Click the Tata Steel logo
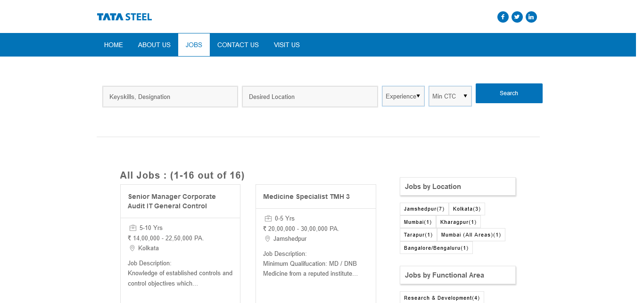This screenshot has height=303, width=644. (x=124, y=17)
